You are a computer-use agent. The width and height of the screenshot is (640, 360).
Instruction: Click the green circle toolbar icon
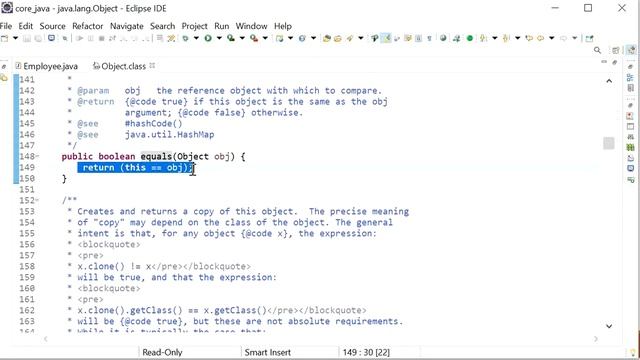[470, 38]
